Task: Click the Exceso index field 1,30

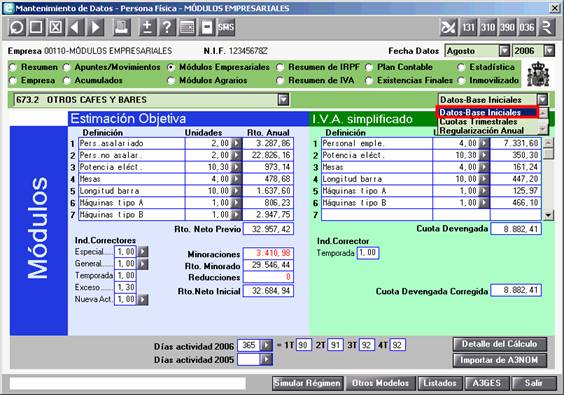Action: click(125, 287)
